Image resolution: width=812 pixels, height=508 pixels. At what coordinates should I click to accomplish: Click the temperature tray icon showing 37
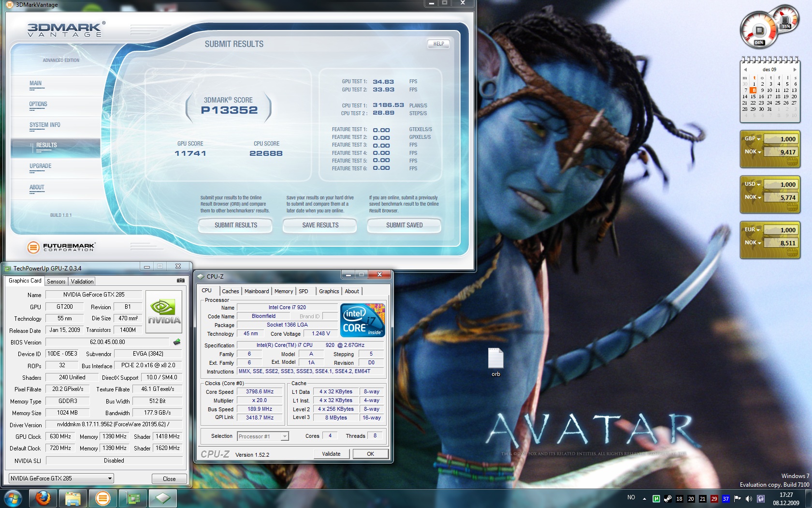click(725, 499)
